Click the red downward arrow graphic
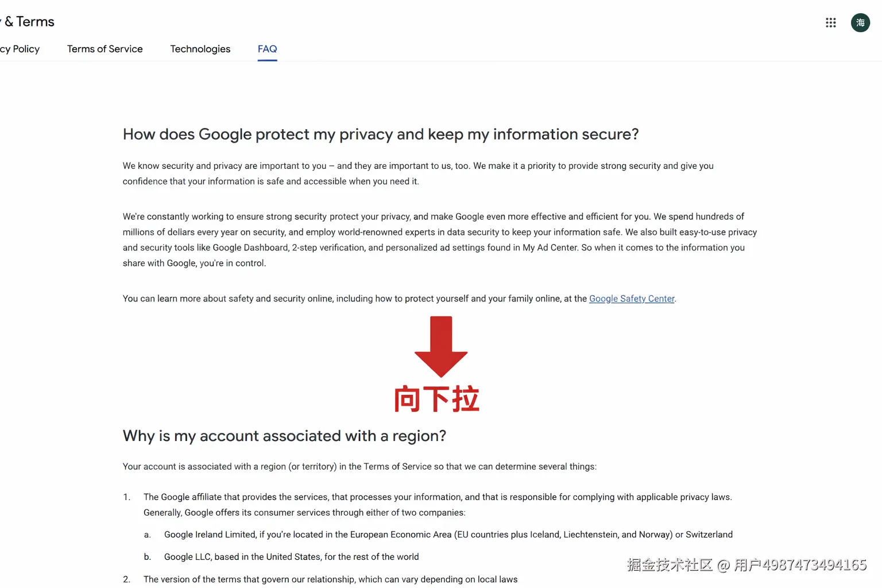Viewport: 882px width, 588px height. click(x=441, y=346)
